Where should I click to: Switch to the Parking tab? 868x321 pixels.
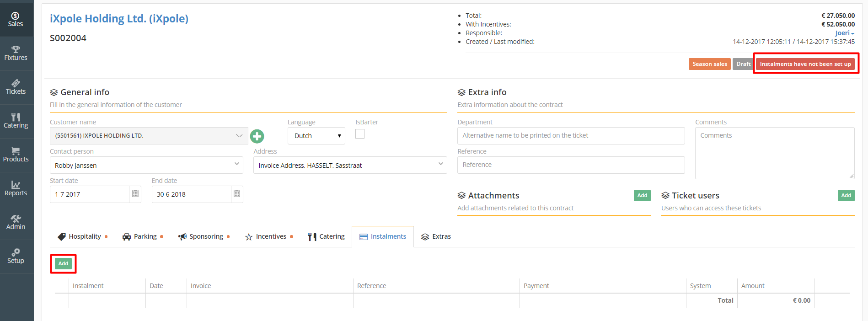(143, 236)
